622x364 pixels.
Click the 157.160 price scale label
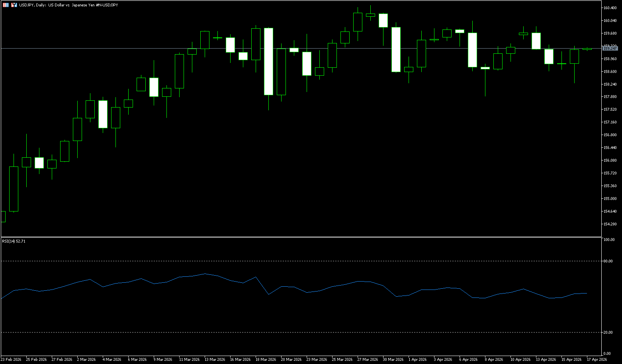[x=610, y=122]
